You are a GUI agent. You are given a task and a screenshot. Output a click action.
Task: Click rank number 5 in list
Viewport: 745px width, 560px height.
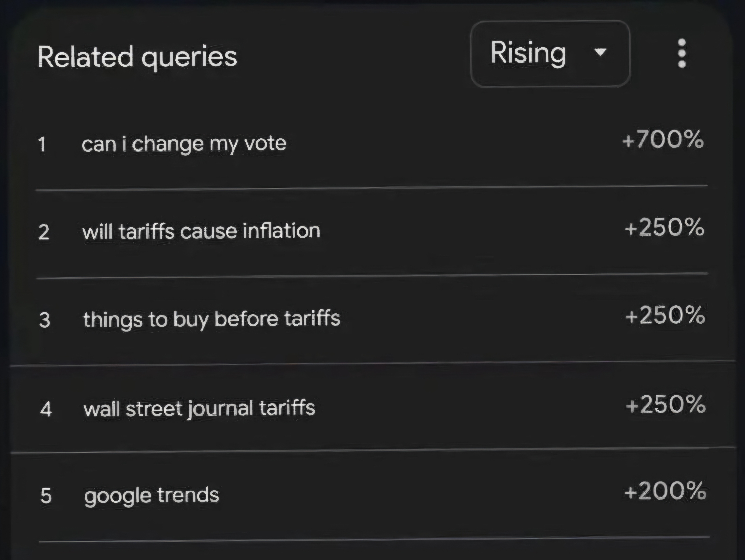46,496
